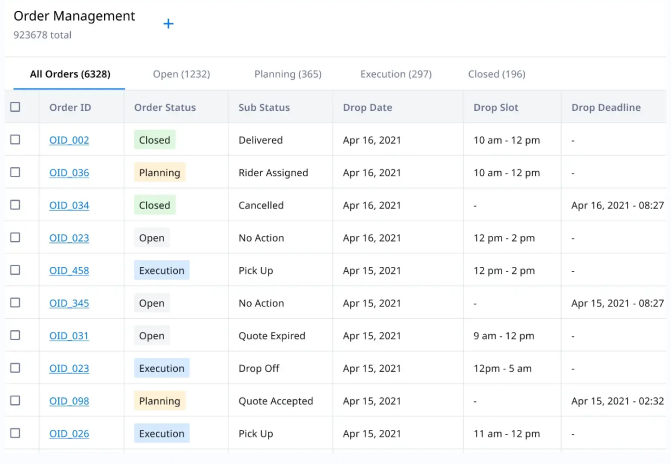Viewport: 671px width, 464px height.
Task: Click the Planning status badge for OID_036
Action: [160, 173]
